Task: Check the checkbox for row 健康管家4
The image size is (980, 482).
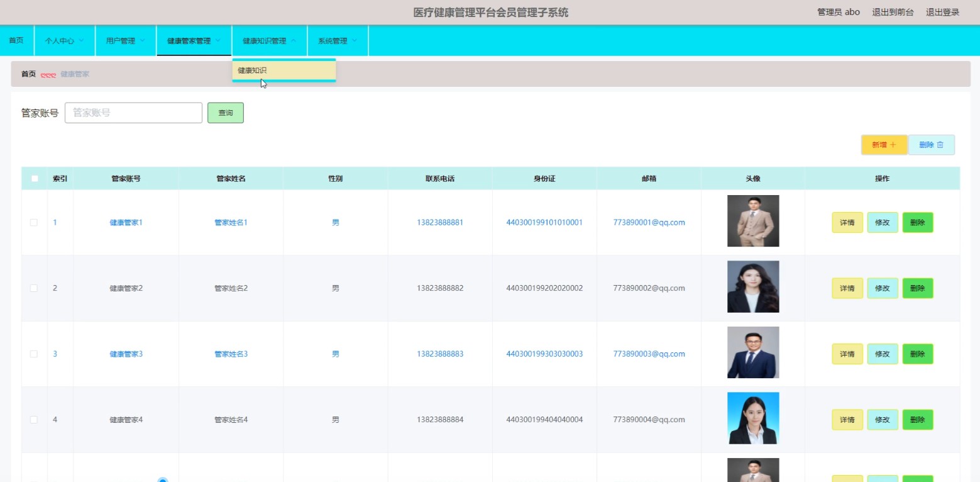Action: tap(34, 420)
